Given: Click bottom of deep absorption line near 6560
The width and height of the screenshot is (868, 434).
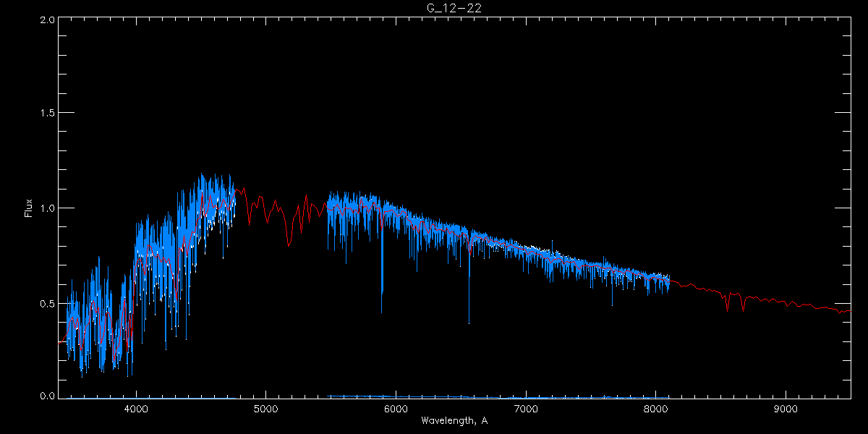Looking at the screenshot, I should click(469, 323).
